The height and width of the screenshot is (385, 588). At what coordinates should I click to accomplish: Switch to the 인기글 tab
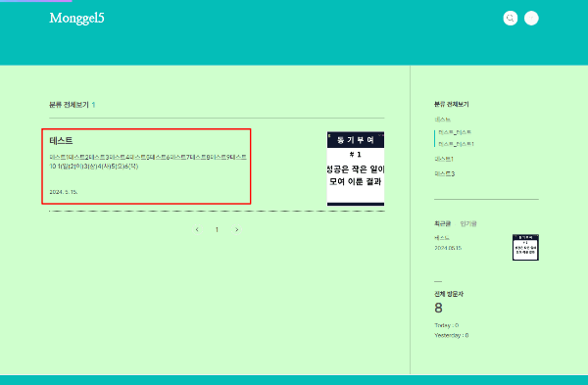click(468, 223)
